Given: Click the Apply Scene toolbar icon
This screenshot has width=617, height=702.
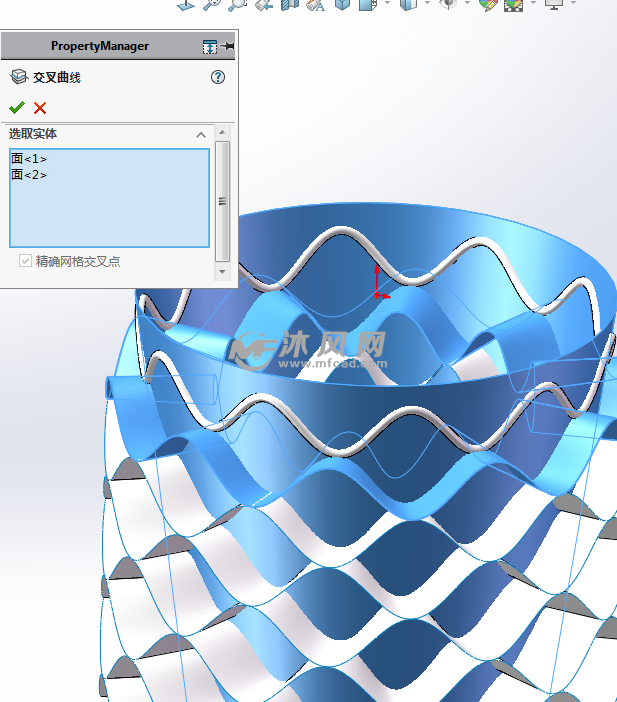Looking at the screenshot, I should (514, 4).
